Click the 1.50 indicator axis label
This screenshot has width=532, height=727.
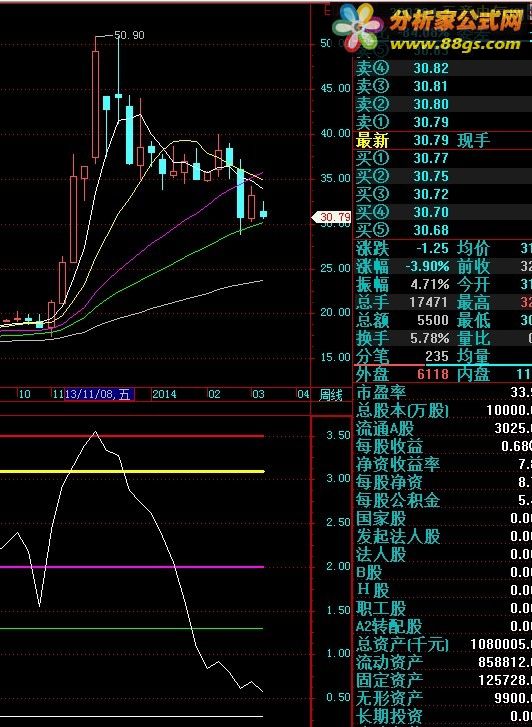pos(339,610)
